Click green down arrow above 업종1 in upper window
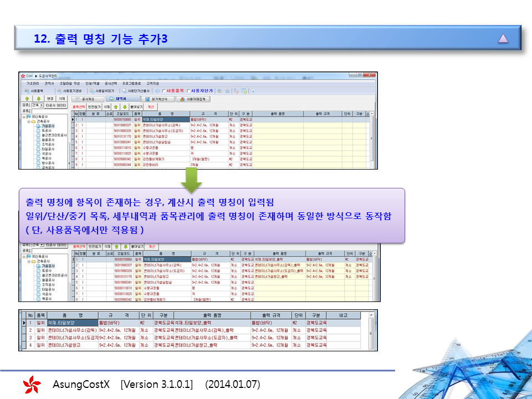The image size is (532, 399). coord(39,99)
